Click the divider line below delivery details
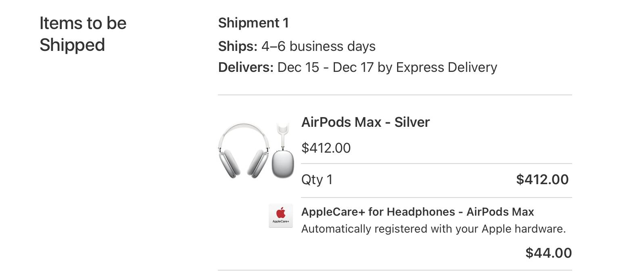This screenshot has width=644, height=273. click(x=395, y=95)
